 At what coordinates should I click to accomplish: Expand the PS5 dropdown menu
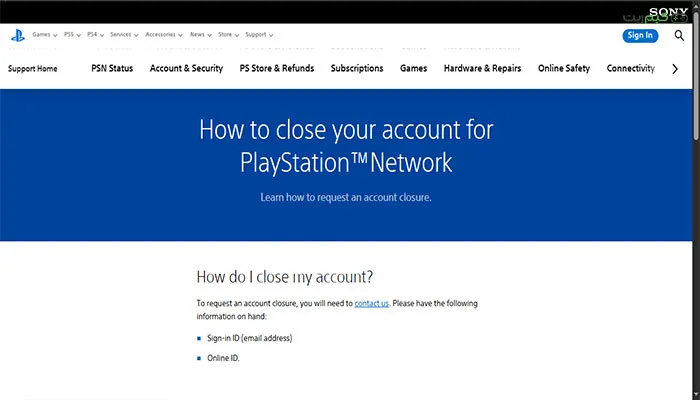[74, 35]
